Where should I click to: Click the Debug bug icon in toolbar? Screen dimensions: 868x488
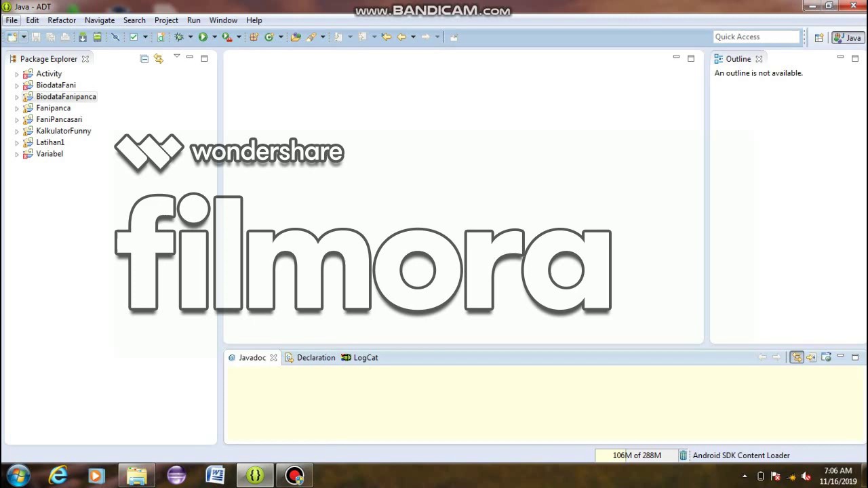179,37
